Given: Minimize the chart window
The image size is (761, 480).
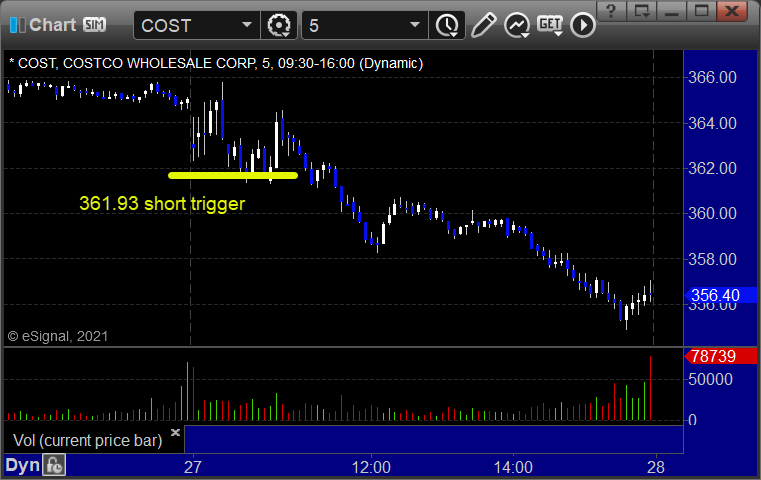Looking at the screenshot, I should [671, 11].
